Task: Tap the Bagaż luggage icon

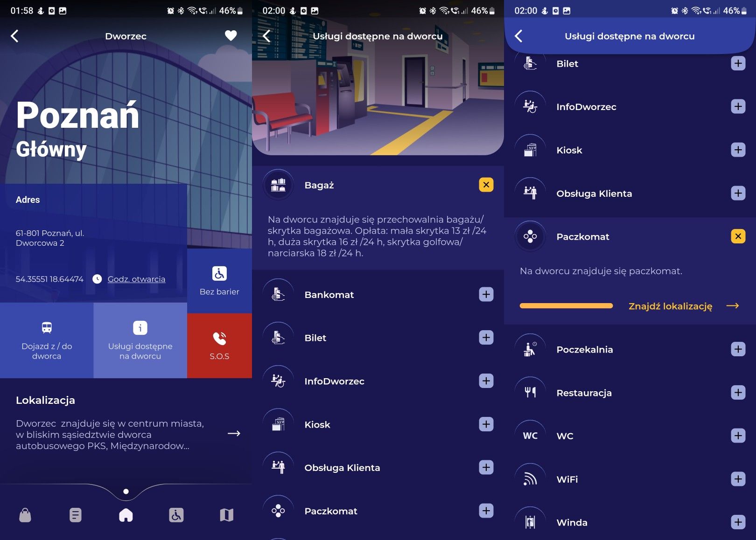Action: [x=278, y=185]
